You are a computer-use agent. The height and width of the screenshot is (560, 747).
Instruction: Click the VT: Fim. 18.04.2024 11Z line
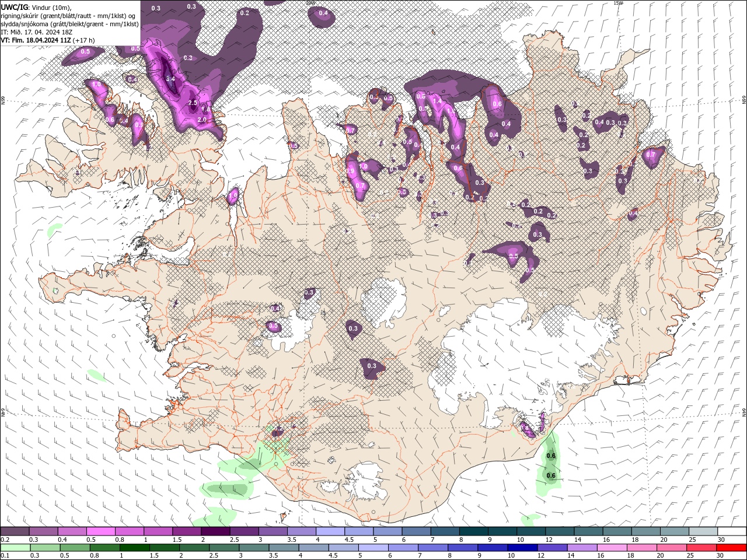pyautogui.click(x=48, y=40)
